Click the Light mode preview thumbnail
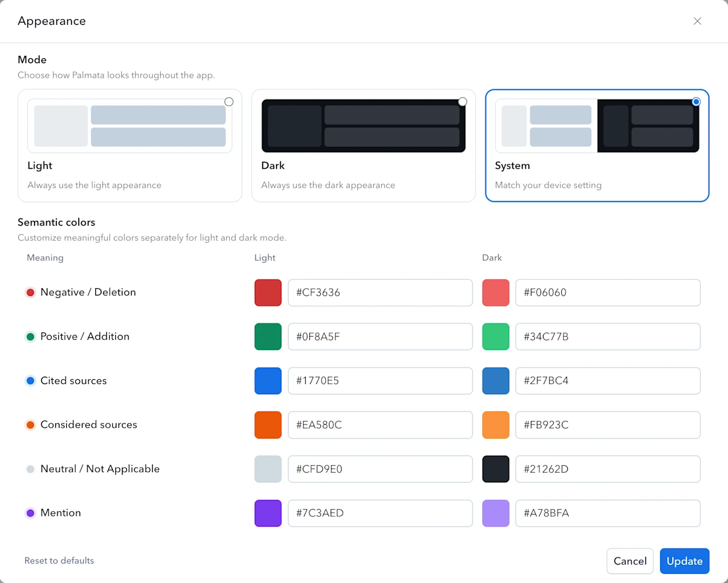 point(130,126)
